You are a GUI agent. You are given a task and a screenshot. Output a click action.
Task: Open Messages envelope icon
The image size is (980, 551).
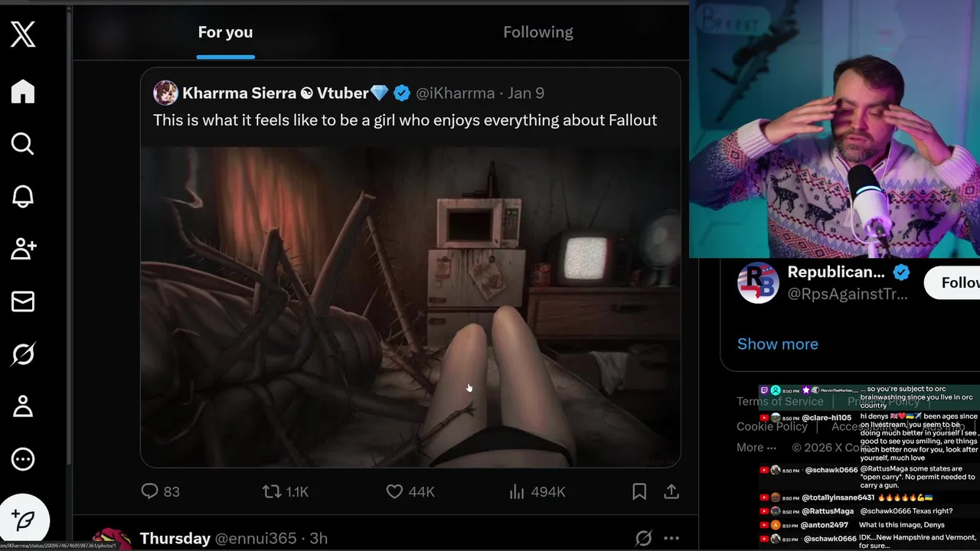(23, 302)
